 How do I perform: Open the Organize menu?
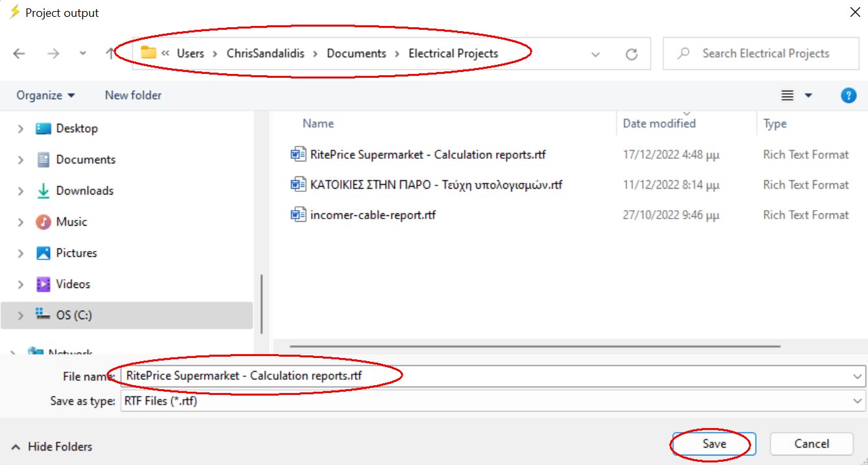pyautogui.click(x=45, y=95)
